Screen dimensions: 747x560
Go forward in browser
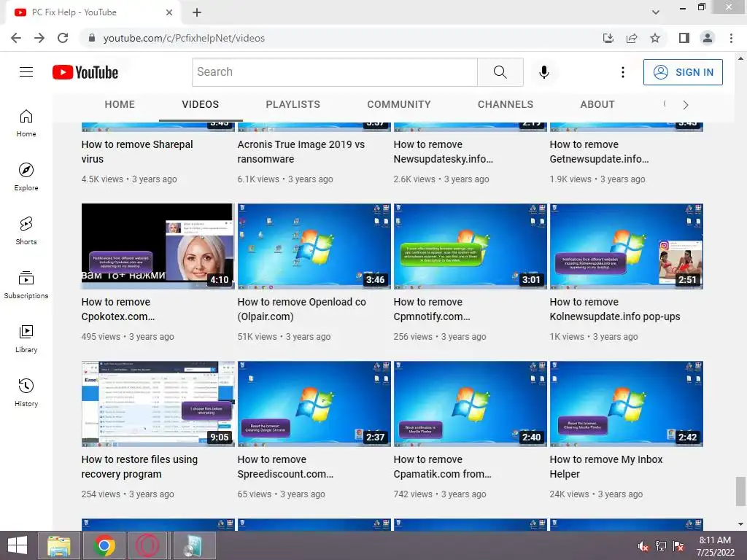coord(39,38)
